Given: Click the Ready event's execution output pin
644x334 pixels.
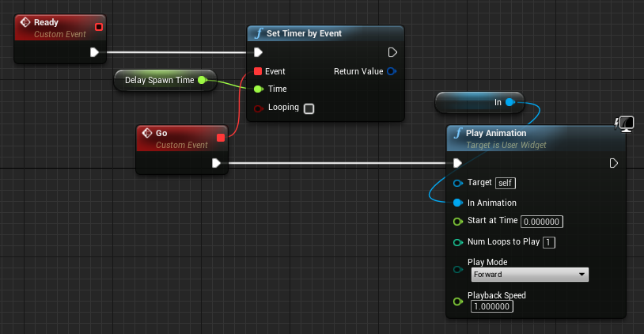Looking at the screenshot, I should click(x=94, y=52).
